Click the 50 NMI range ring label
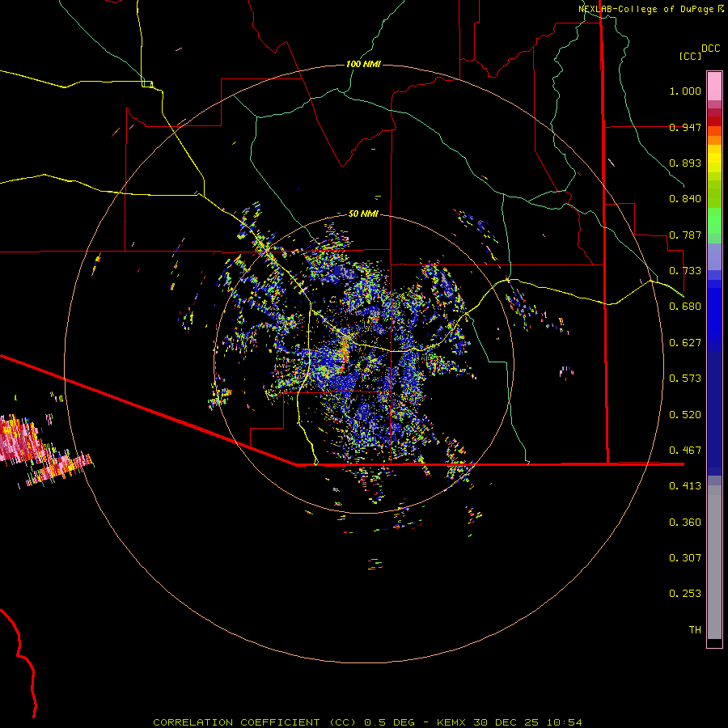Screen dimensions: 728x728 coord(363,214)
